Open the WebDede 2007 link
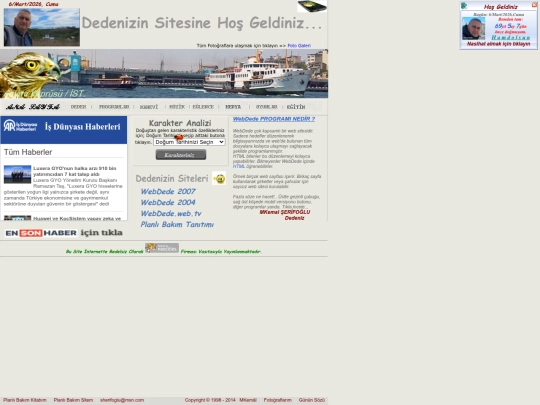Image resolution: width=540 pixels, height=405 pixels. (x=168, y=191)
